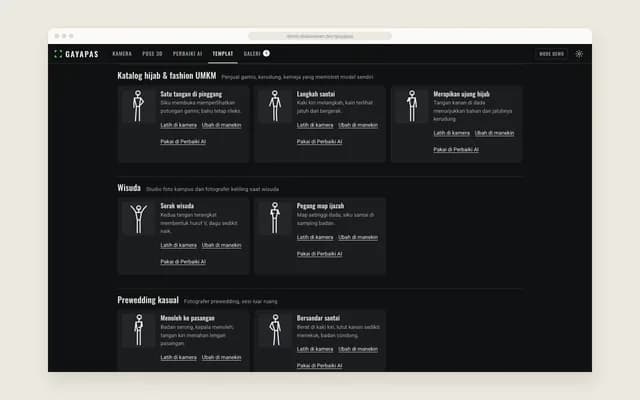
Task: Select the Bersandar santai pose figure
Action: (275, 330)
